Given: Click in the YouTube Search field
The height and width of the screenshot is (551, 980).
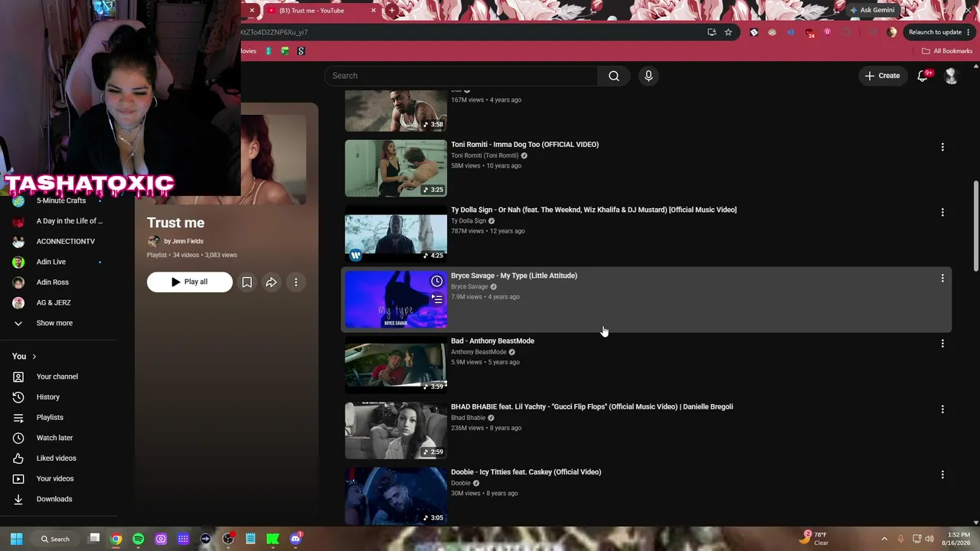Looking at the screenshot, I should (462, 76).
